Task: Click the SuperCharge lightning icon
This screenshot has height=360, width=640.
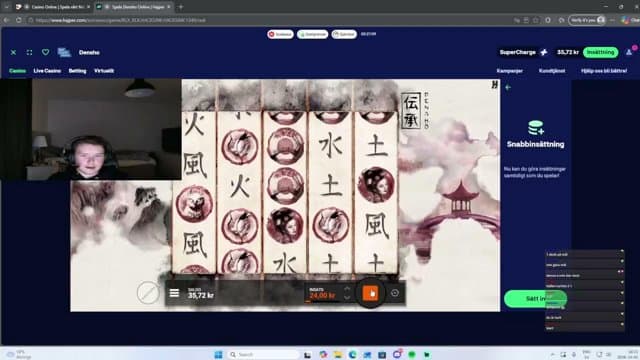Action: coord(544,52)
